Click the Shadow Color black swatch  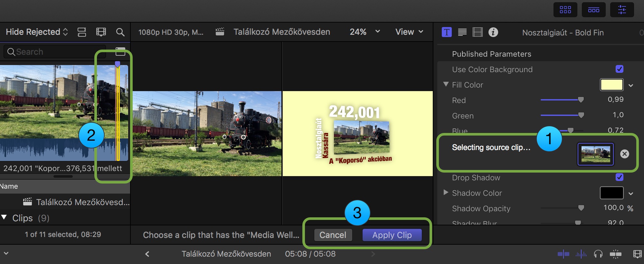coord(611,193)
